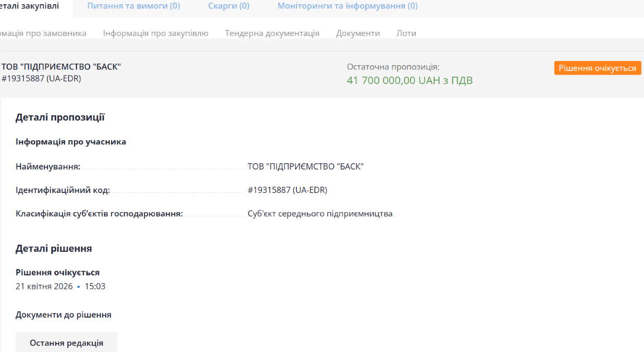
Task: Click the 41 700 000,00 UAH offer amount
Action: (410, 80)
